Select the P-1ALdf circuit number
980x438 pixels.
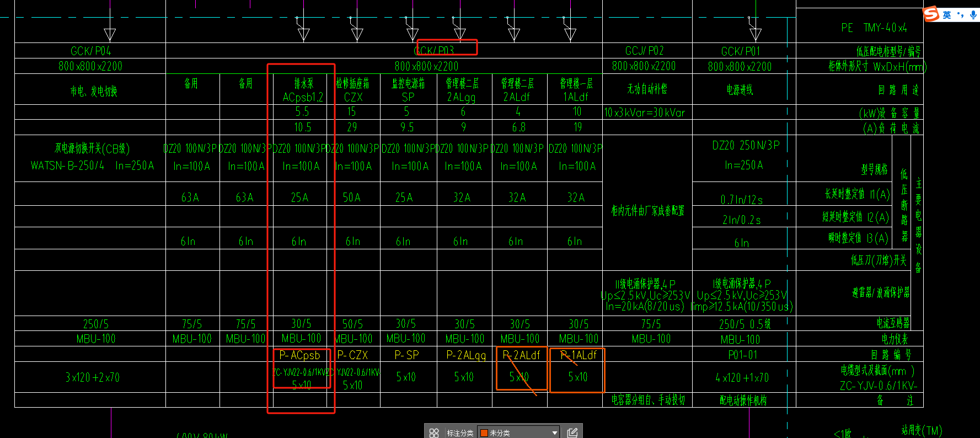(x=579, y=356)
